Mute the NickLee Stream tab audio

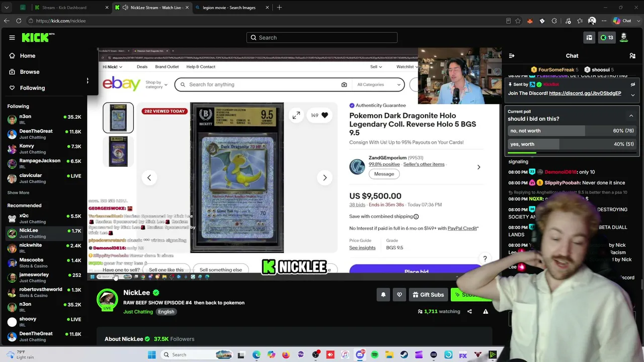pos(125,8)
